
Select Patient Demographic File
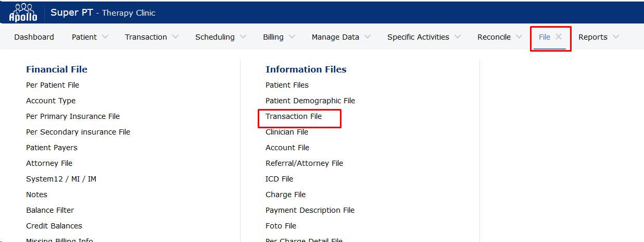(310, 101)
